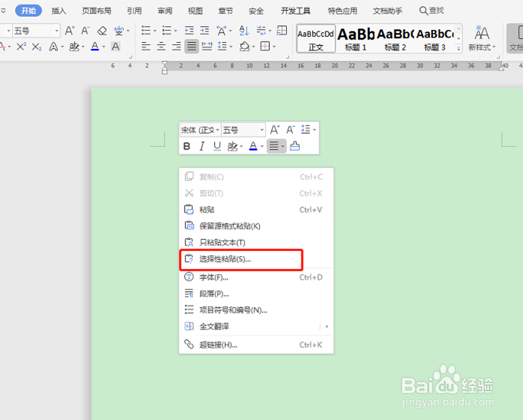Click the ribbon text highlight icon
Viewport: 523px width, 420px height.
(x=74, y=46)
